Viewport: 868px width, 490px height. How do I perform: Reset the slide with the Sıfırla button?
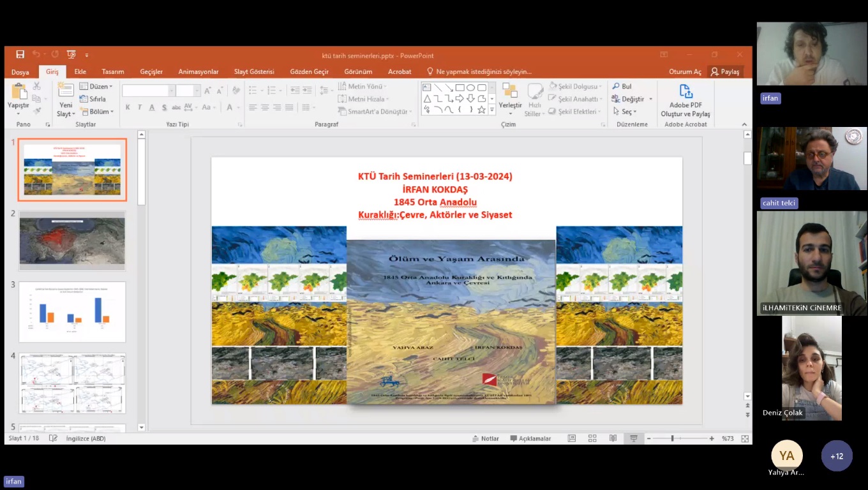coord(93,99)
